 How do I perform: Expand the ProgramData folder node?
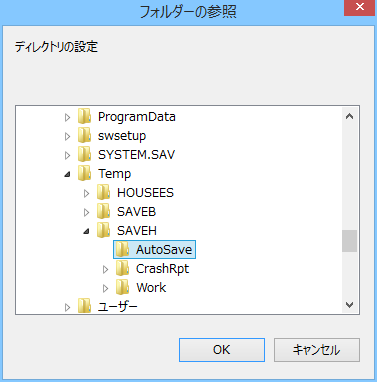coord(67,117)
